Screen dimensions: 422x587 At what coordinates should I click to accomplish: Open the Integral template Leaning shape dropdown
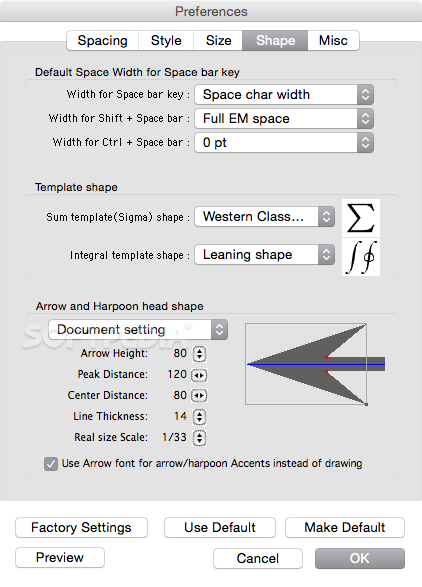coord(264,255)
